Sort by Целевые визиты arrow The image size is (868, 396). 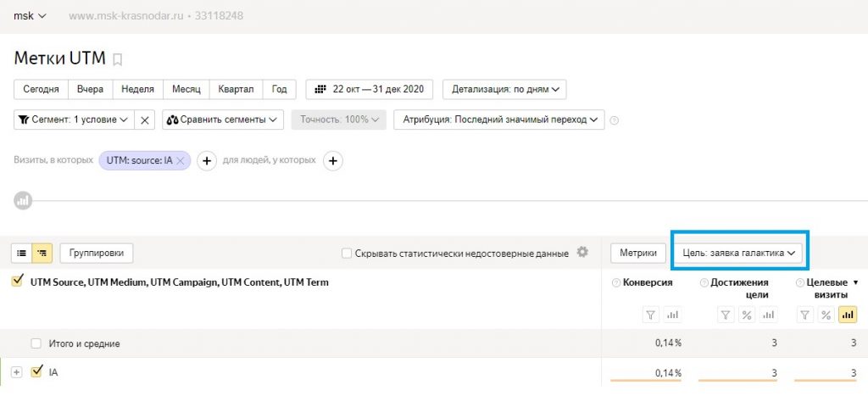point(855,283)
